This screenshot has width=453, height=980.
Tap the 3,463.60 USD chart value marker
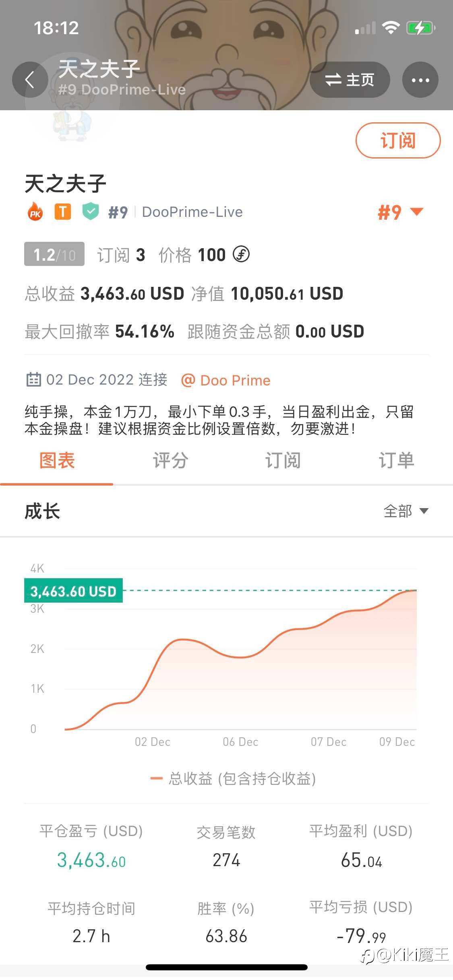coord(73,591)
